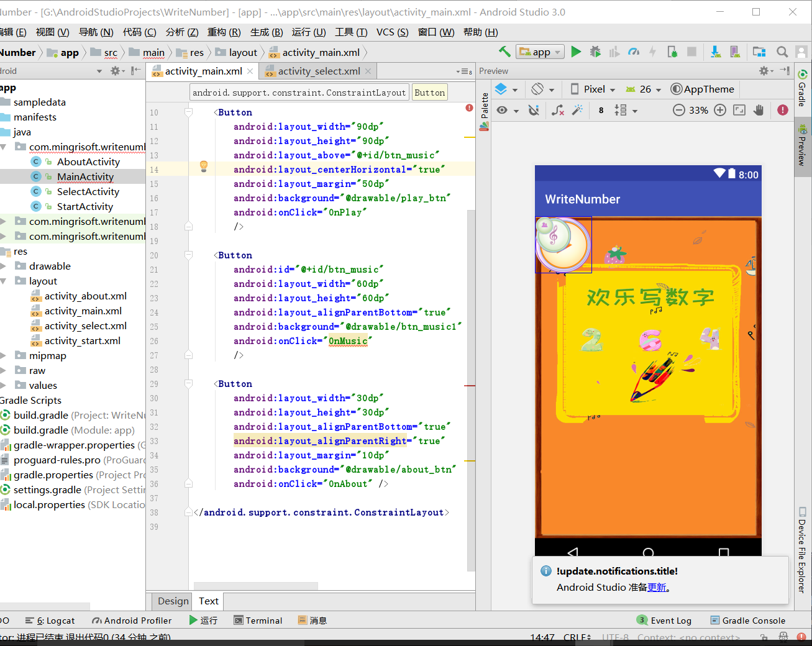Open Android Profiler from the bottom bar
The width and height of the screenshot is (812, 646).
[x=132, y=620]
